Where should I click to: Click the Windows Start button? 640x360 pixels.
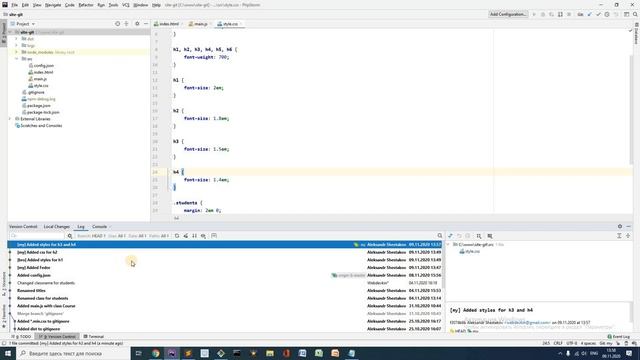click(8, 353)
